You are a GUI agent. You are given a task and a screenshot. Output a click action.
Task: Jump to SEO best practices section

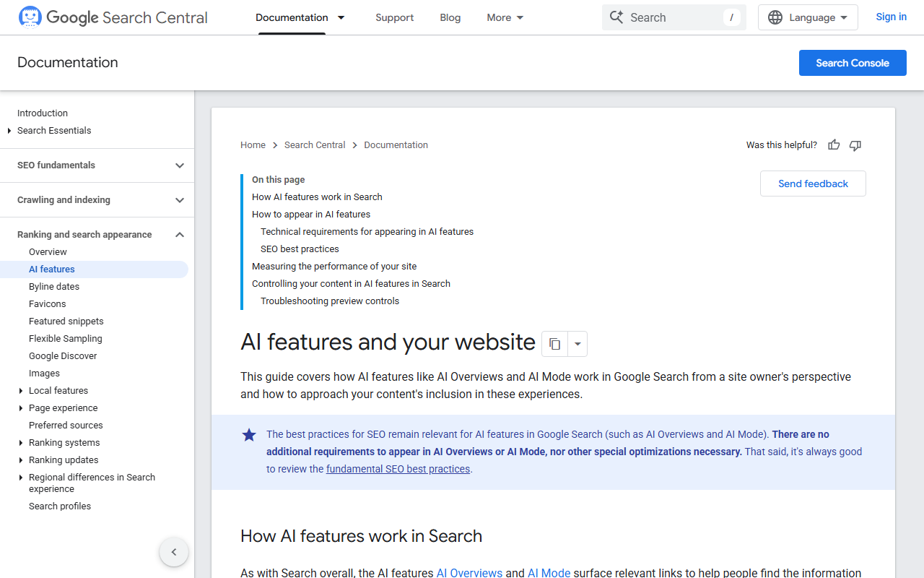[x=300, y=249]
